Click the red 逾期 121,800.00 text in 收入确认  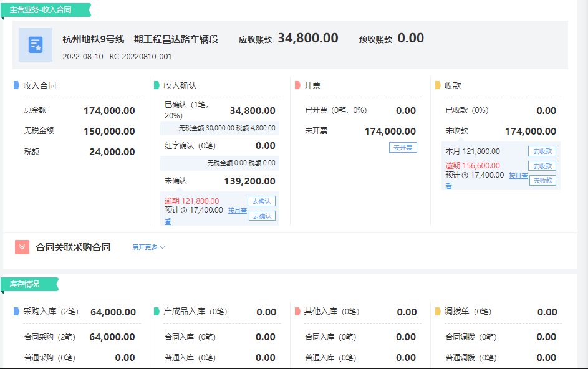(x=191, y=201)
